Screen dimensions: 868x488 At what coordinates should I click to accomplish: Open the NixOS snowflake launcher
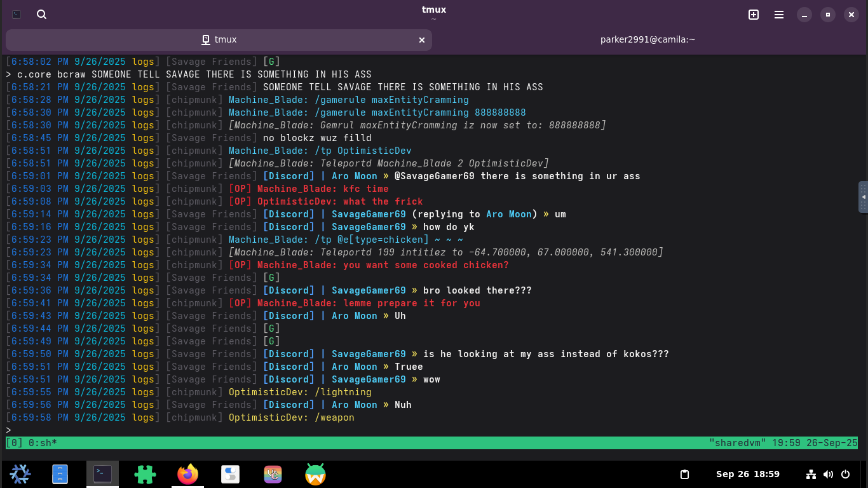20,474
